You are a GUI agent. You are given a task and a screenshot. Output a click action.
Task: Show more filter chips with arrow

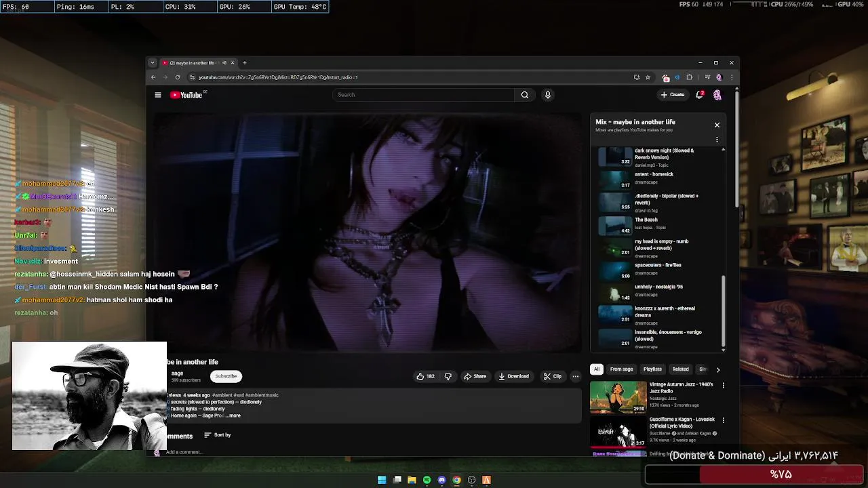click(718, 369)
